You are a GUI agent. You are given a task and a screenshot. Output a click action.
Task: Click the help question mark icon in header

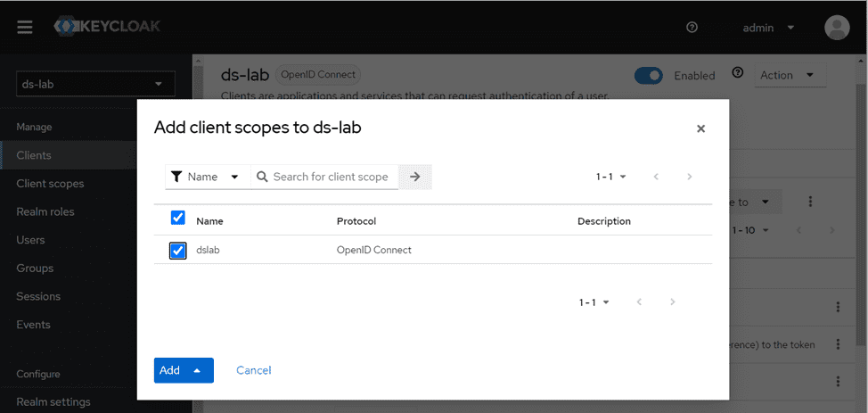pyautogui.click(x=692, y=28)
